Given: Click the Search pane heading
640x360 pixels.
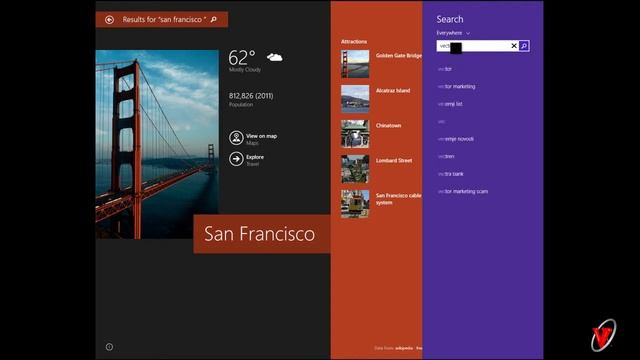Looking at the screenshot, I should 450,19.
